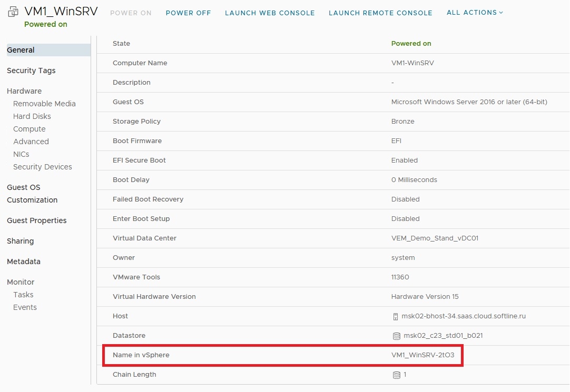
Task: Click the VMware Tools value 11360
Action: tap(400, 277)
